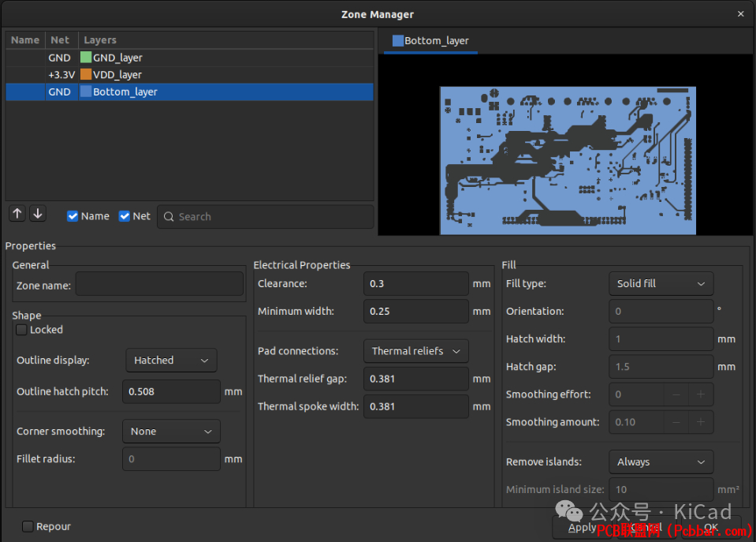The height and width of the screenshot is (542, 756).
Task: Decrease Smoothing effort with minus button
Action: point(676,394)
